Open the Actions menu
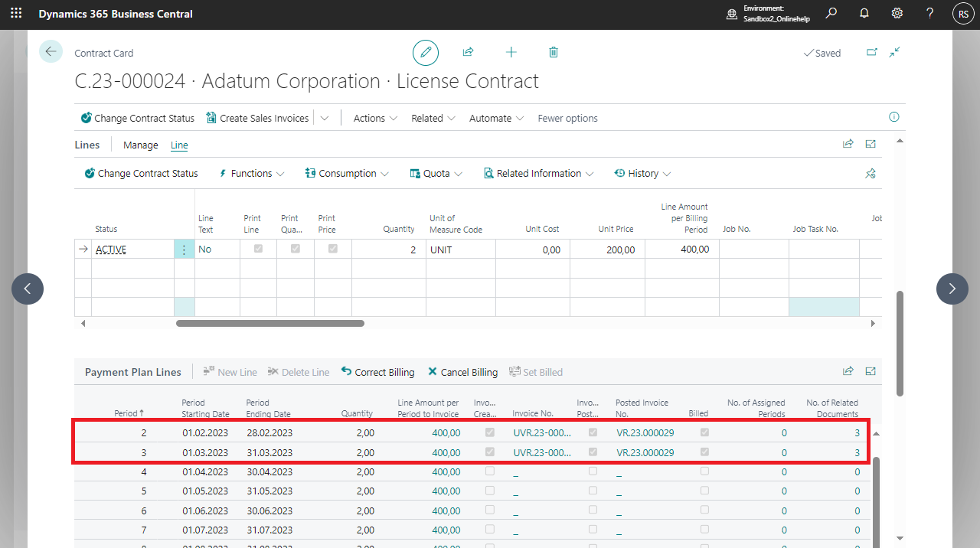The image size is (980, 548). [x=375, y=118]
